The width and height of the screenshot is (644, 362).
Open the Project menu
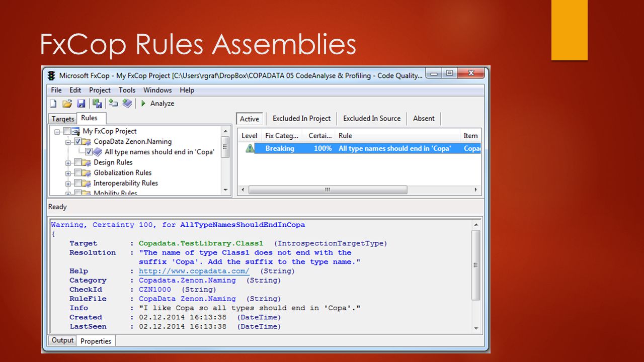(100, 90)
